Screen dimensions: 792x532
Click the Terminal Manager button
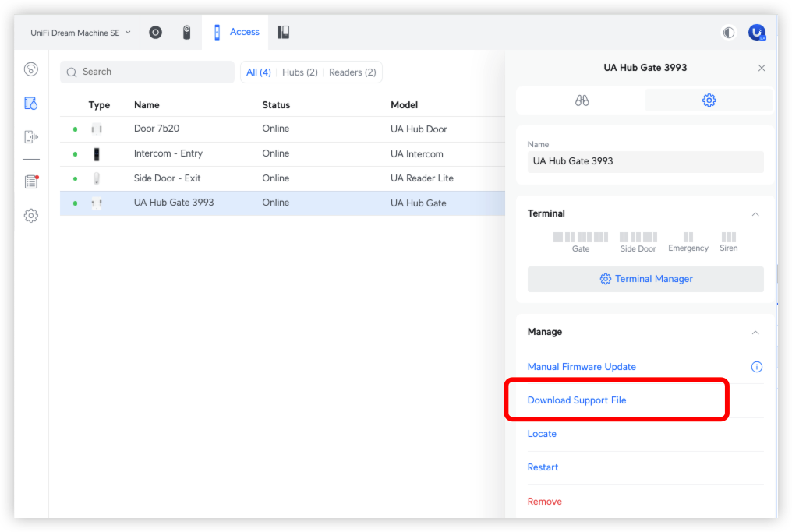(x=645, y=279)
